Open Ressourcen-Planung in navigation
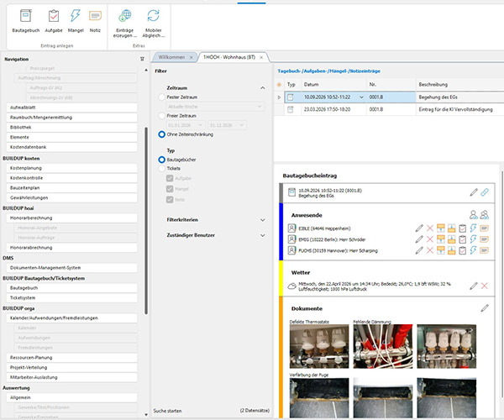 tap(71, 357)
